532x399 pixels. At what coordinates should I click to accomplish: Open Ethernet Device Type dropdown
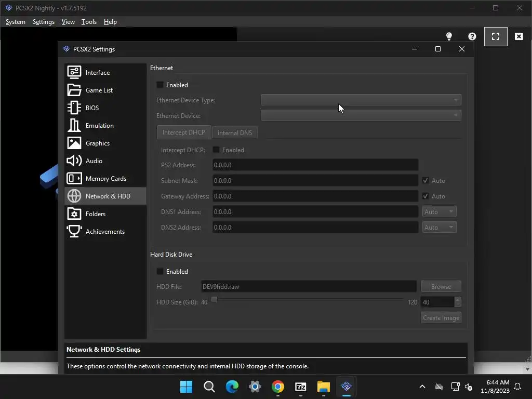tap(361, 100)
